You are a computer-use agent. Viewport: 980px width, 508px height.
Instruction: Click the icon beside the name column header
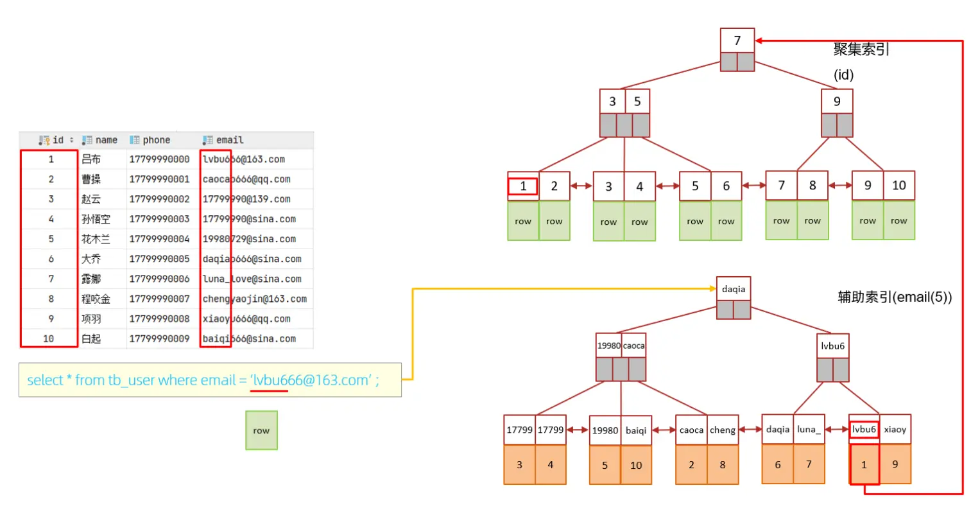point(87,140)
